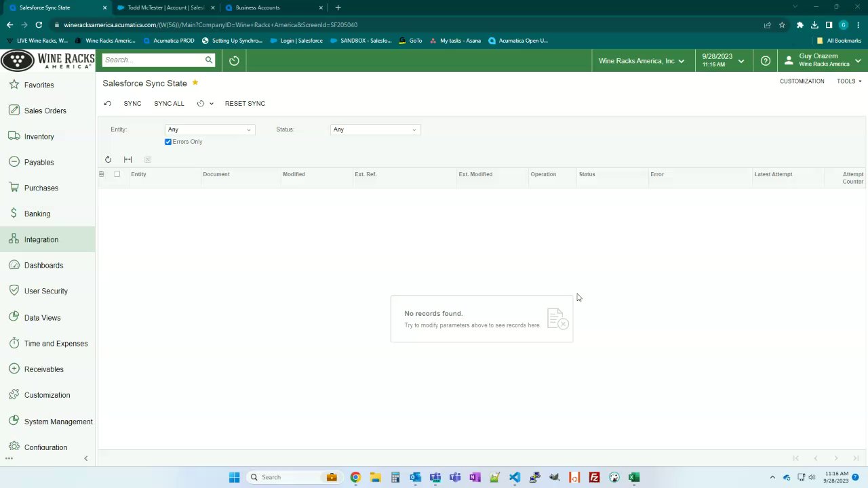Open the Payables workspace icon
This screenshot has height=488, width=868.
14,162
